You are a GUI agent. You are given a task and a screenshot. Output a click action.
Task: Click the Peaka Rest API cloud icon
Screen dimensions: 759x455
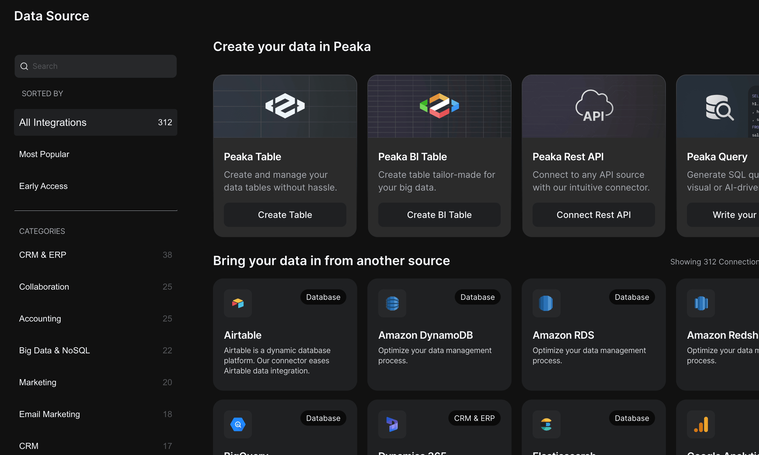pyautogui.click(x=593, y=106)
